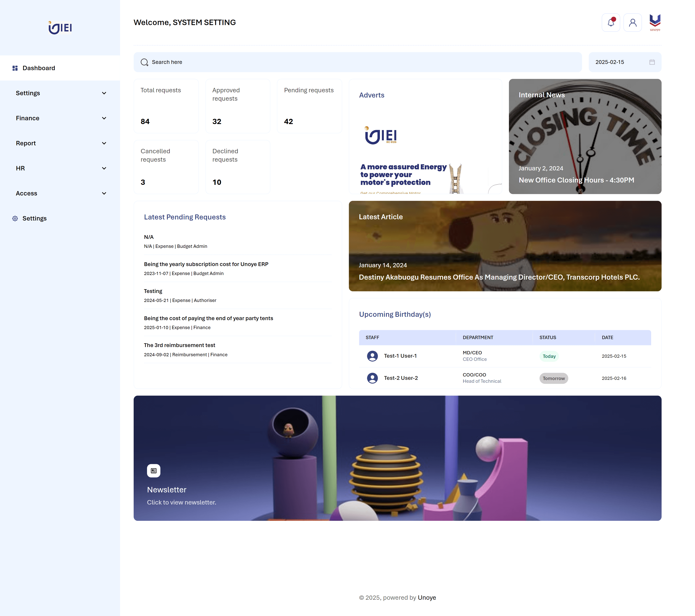This screenshot has width=695, height=616.
Task: Click the gear icon beside Settings
Action: [15, 218]
